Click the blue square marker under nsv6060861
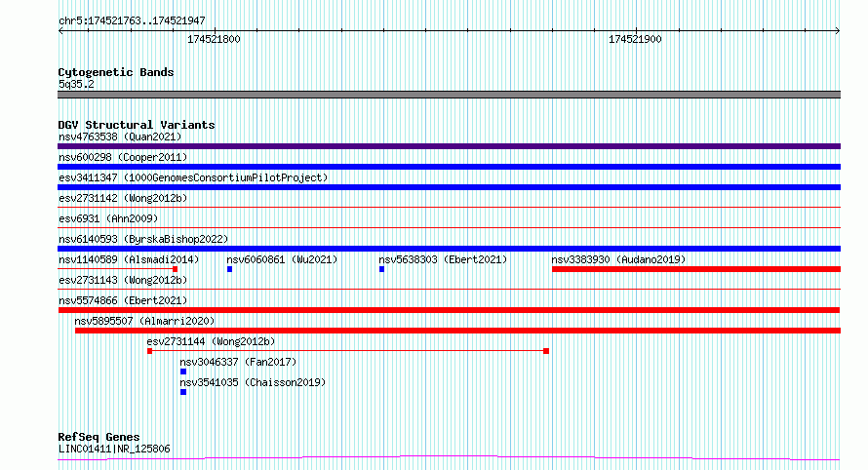This screenshot has height=470, width=868. 229,269
